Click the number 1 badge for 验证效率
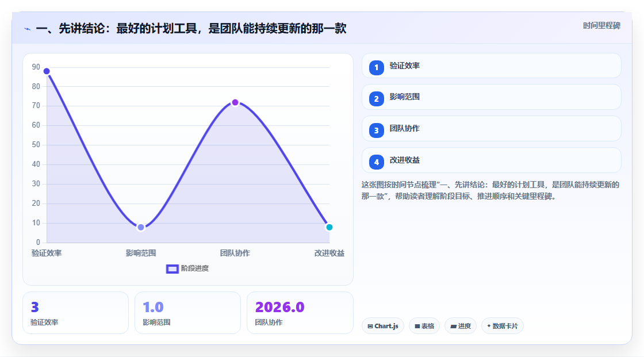 [376, 67]
